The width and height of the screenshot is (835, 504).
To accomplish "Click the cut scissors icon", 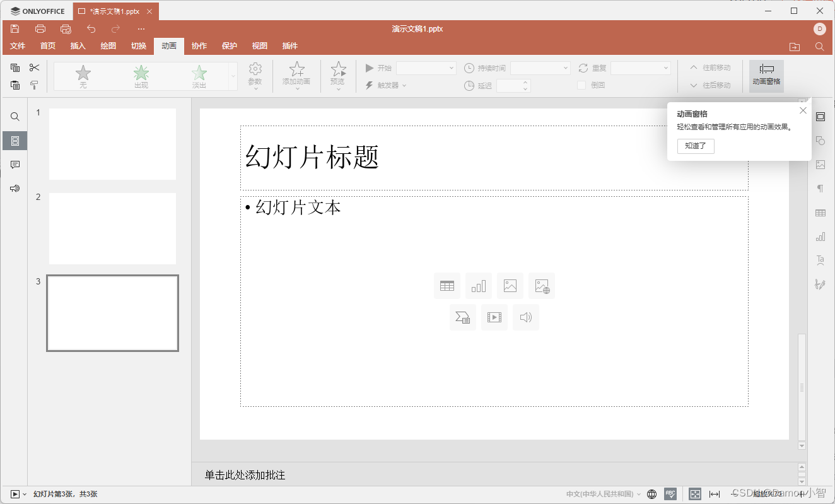I will [34, 67].
